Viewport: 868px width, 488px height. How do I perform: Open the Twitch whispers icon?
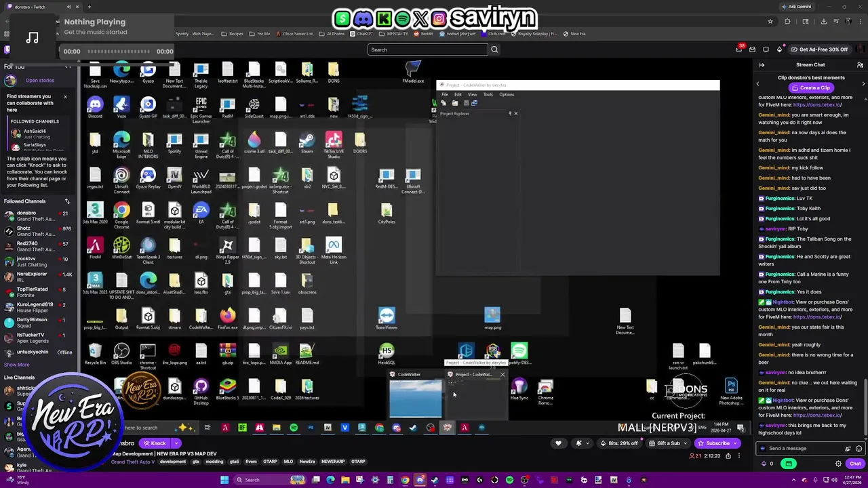coord(766,49)
